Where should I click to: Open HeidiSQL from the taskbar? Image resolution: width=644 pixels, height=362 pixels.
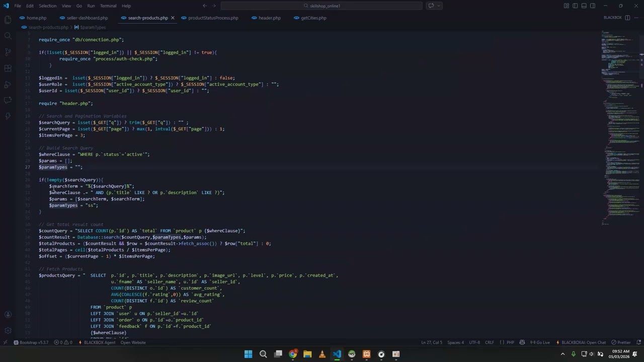(x=352, y=354)
